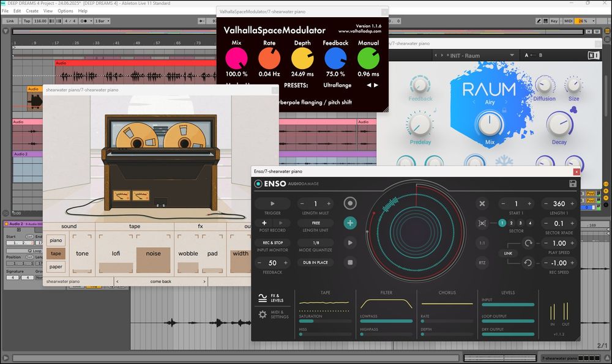Viewport: 612px width, 364px height.
Task: Open the File menu
Action: pos(5,11)
